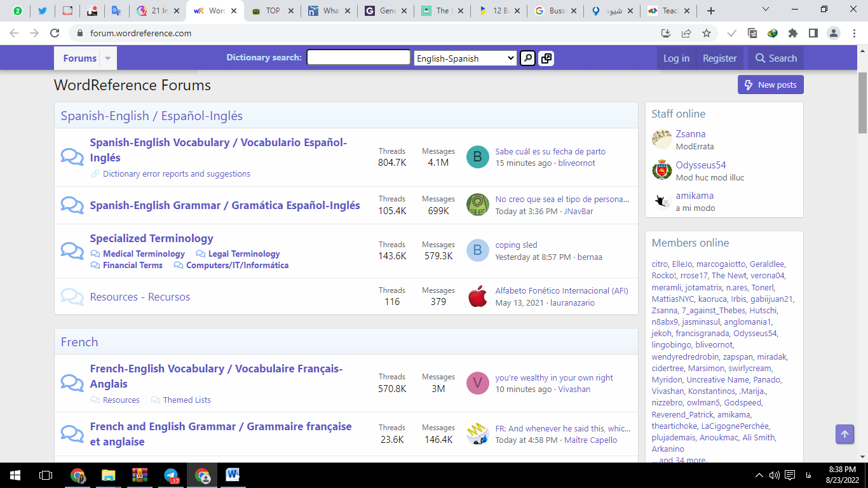The width and height of the screenshot is (868, 488).
Task: Switch to the '21 In' browser tab
Action: point(159,11)
